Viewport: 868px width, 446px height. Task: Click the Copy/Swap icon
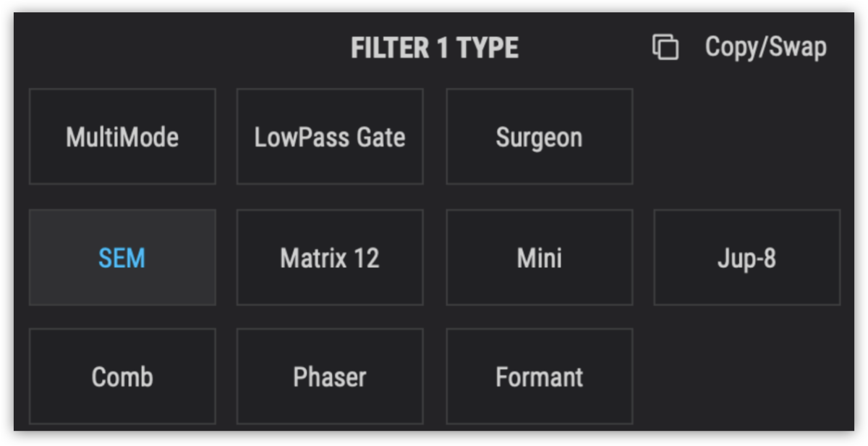[664, 46]
